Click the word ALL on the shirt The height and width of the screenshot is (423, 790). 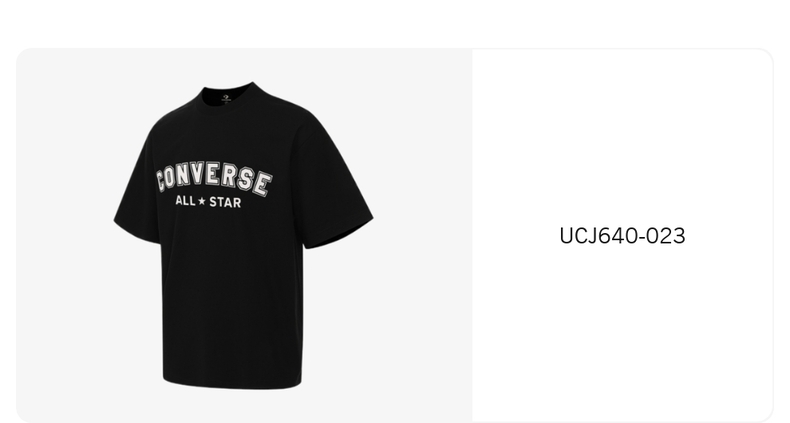click(185, 200)
